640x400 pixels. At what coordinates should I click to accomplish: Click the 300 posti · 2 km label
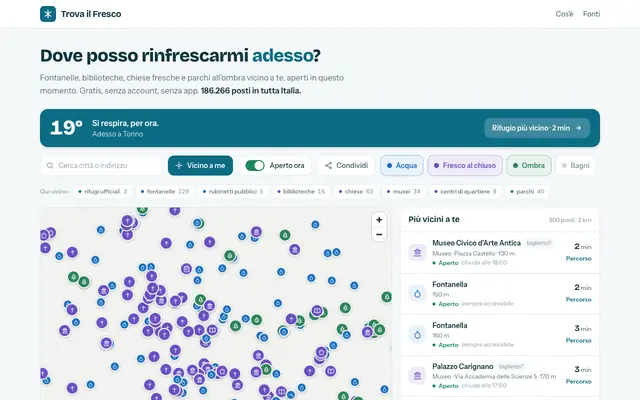(570, 220)
